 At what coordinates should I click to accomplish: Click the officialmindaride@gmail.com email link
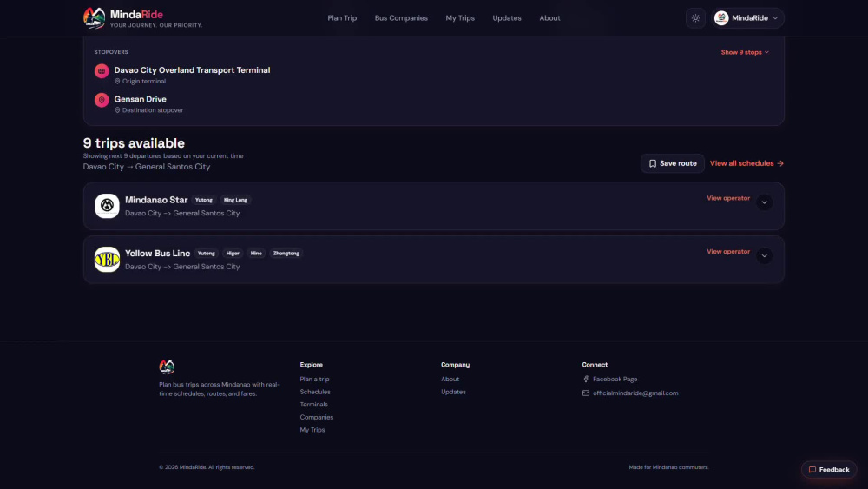coord(635,393)
